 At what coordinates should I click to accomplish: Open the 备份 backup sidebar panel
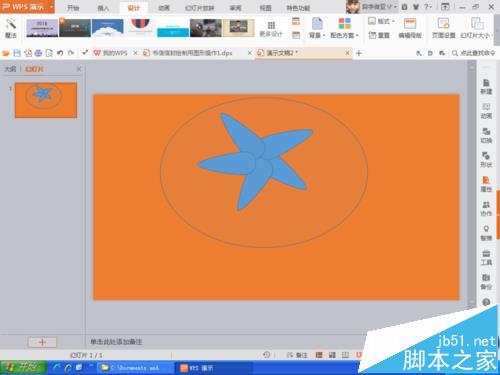coord(486,282)
